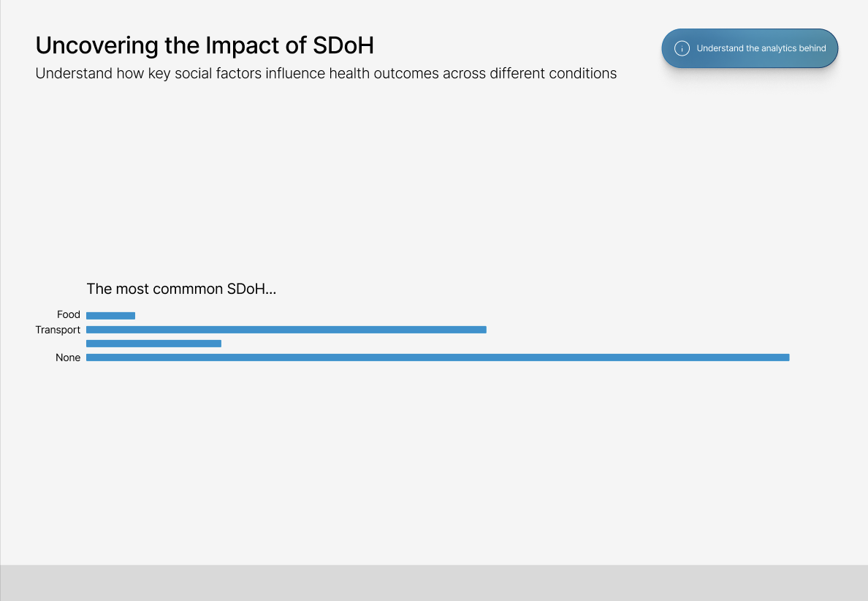Select the Food bar in the chart
Screen dimensions: 868x601
pyautogui.click(x=111, y=316)
